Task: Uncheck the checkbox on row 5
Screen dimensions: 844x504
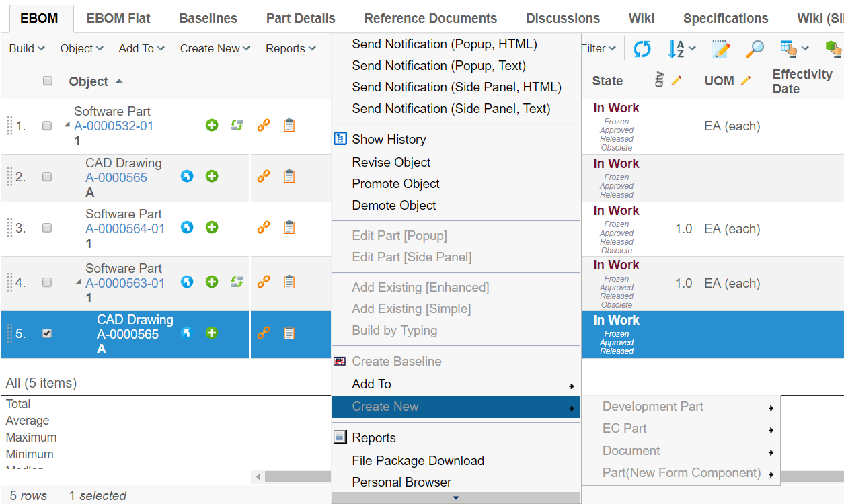Action: (47, 333)
